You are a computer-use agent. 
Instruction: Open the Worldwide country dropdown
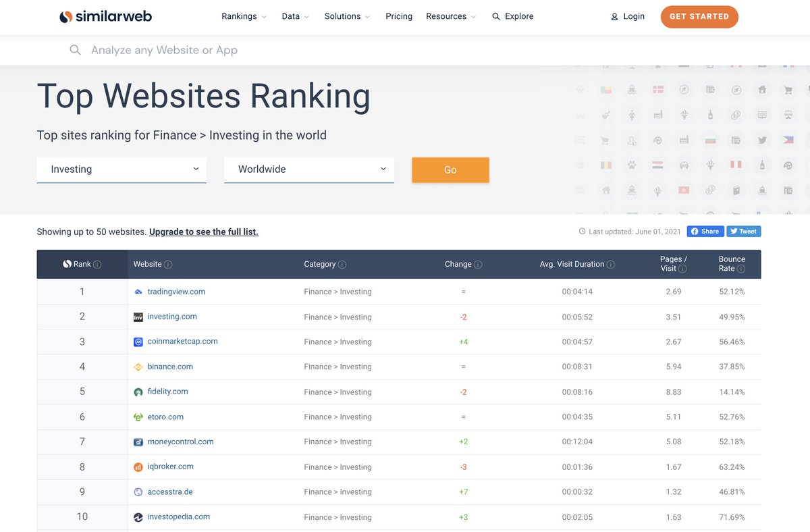tap(309, 169)
